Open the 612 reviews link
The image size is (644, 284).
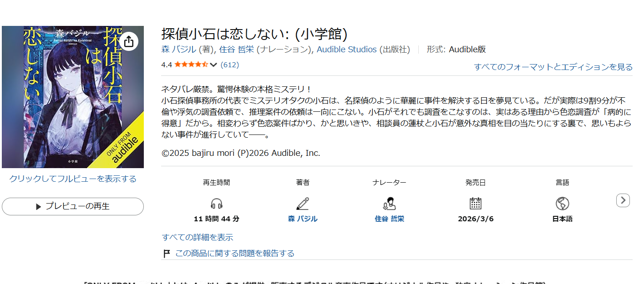pyautogui.click(x=230, y=65)
